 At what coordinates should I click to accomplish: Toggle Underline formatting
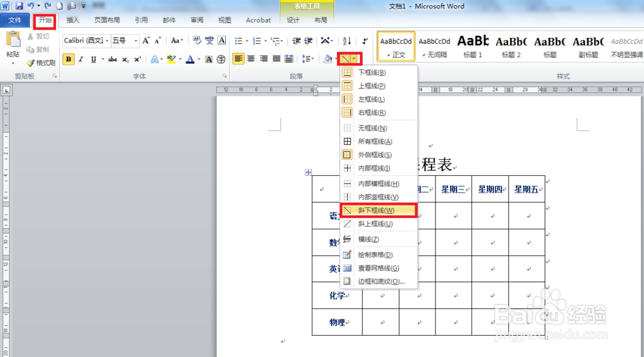click(x=93, y=59)
